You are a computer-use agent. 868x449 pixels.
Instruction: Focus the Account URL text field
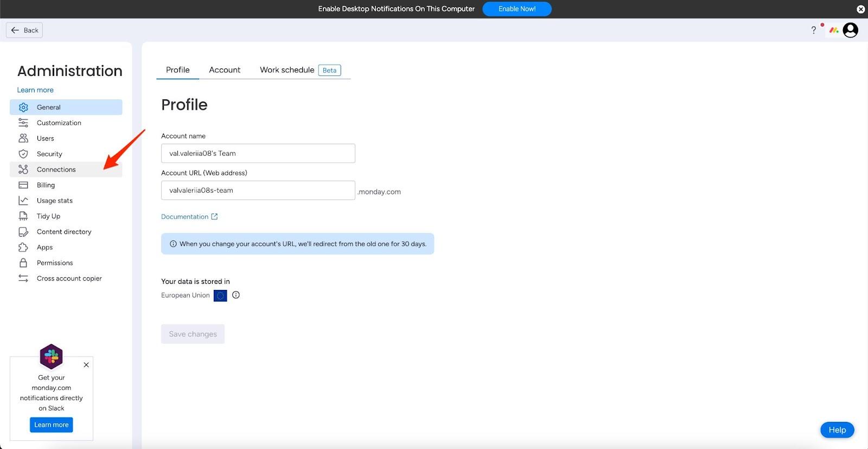(x=258, y=191)
